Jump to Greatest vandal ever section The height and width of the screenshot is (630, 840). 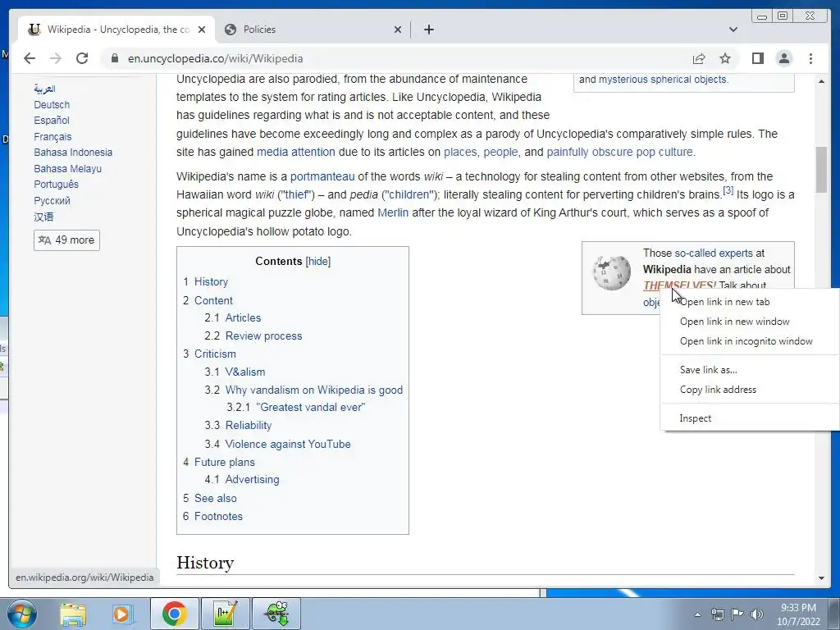pos(311,407)
